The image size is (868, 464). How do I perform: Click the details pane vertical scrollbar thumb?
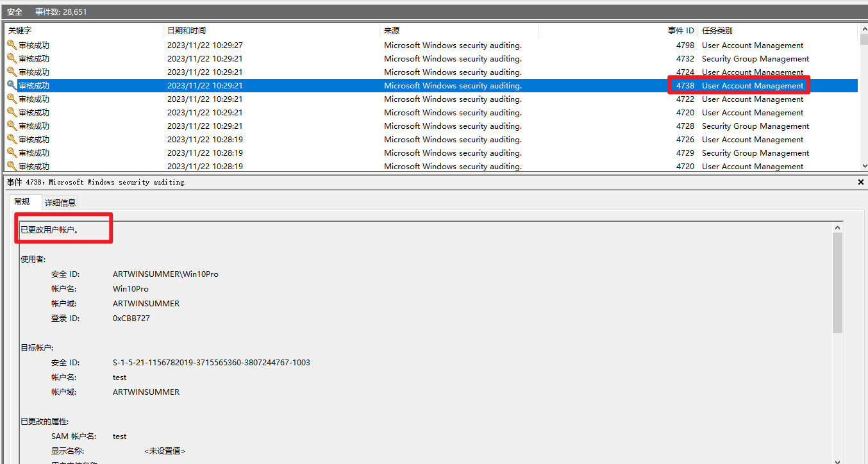point(837,283)
